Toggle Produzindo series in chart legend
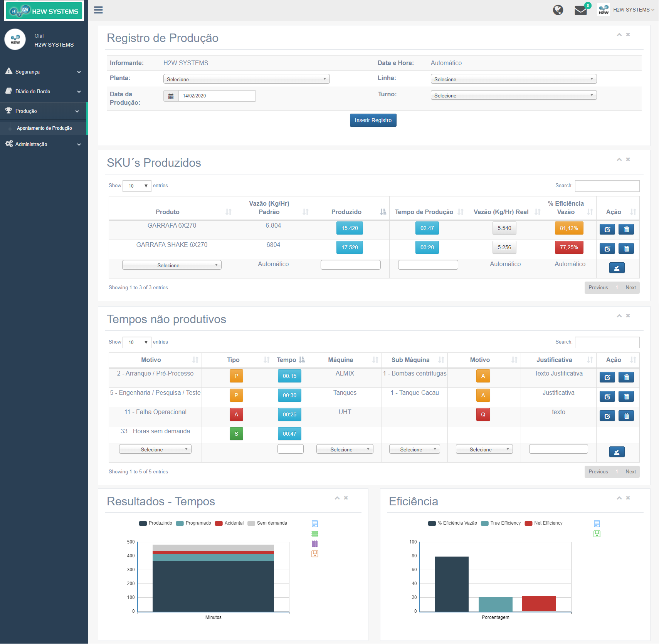The height and width of the screenshot is (644, 659). 156,523
